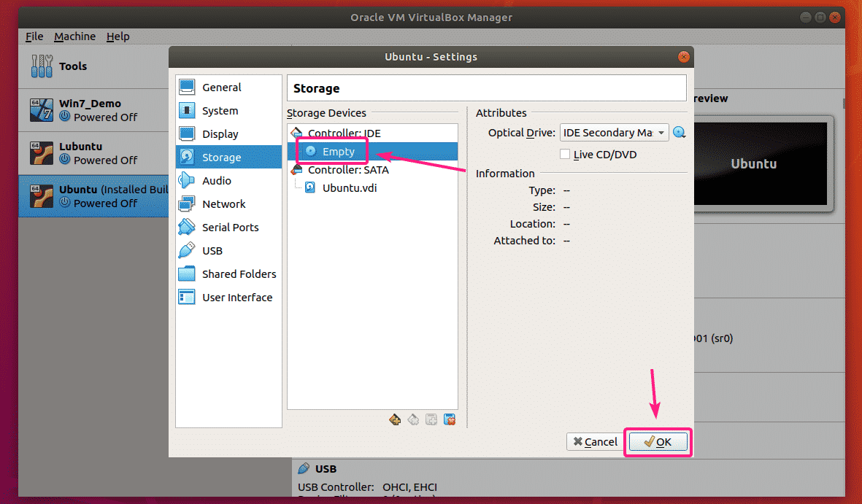Viewport: 862px width, 504px height.
Task: Open the User Interface settings category
Action: coord(228,298)
